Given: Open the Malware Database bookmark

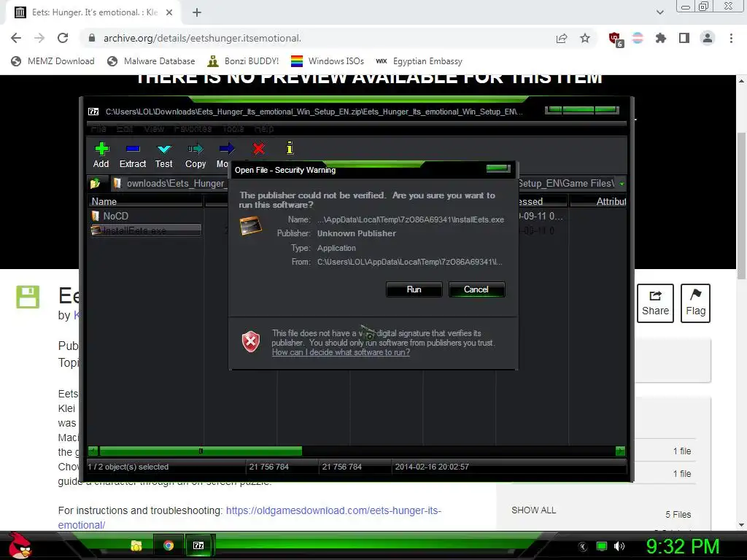Looking at the screenshot, I should tap(152, 61).
